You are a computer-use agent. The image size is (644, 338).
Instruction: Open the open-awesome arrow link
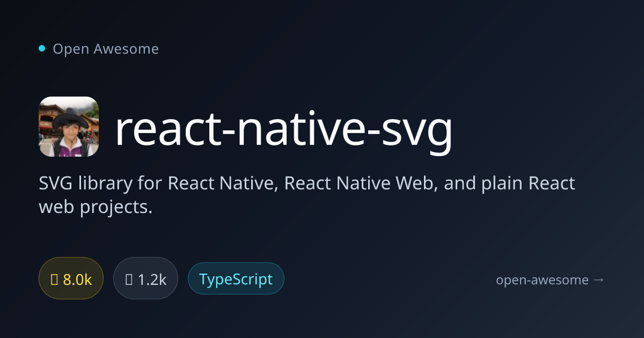point(550,280)
